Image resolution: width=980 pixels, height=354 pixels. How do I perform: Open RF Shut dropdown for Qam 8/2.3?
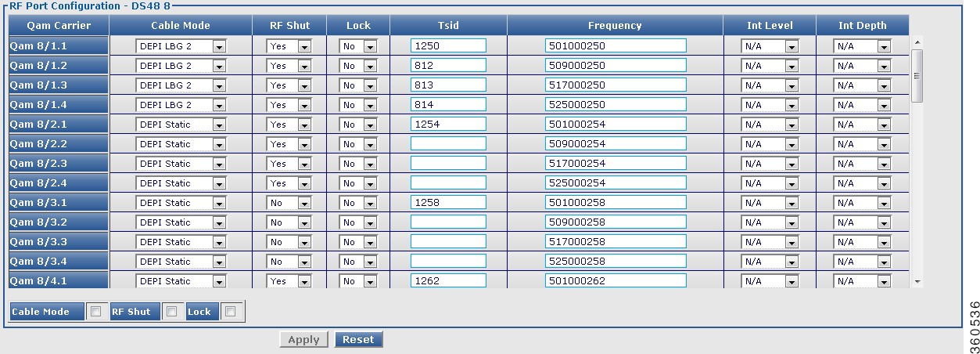coord(289,164)
